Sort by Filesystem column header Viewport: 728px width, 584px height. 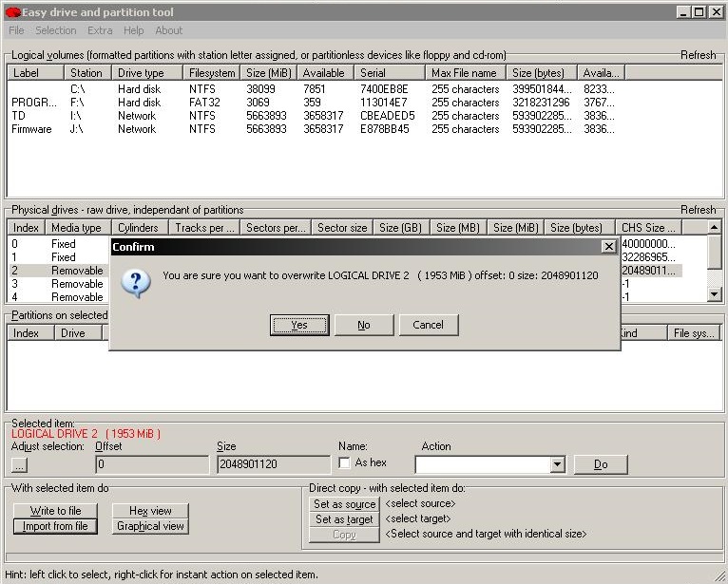tap(211, 73)
